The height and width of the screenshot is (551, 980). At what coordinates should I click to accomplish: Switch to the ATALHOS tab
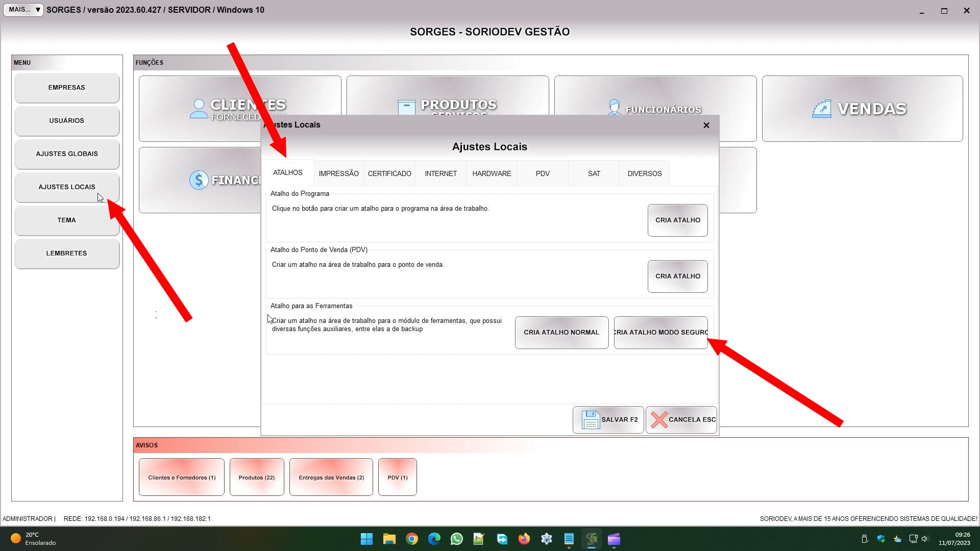[x=287, y=173]
